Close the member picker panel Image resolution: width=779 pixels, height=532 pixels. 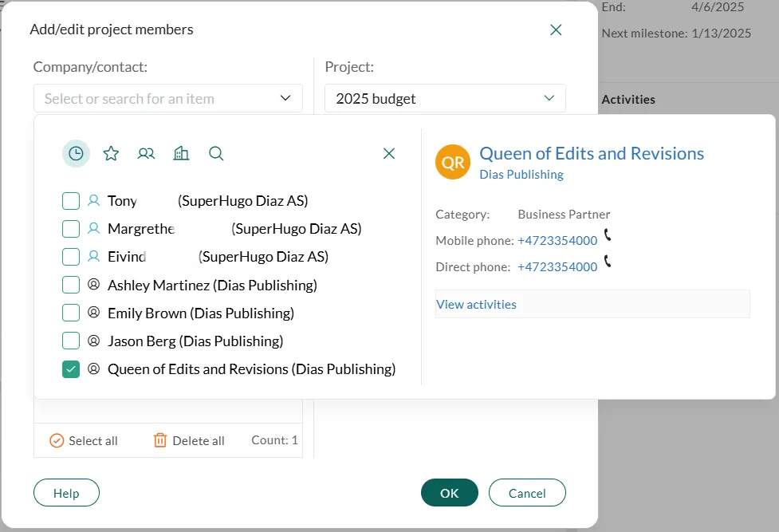point(389,153)
